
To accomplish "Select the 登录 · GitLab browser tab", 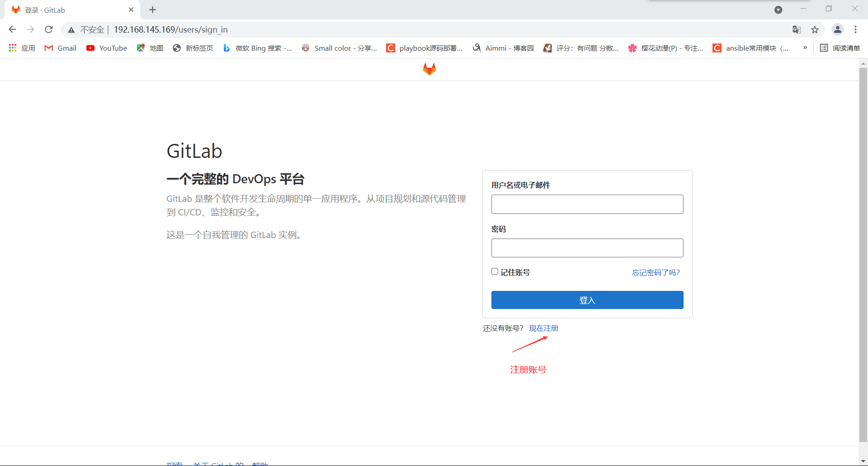I will coord(72,10).
